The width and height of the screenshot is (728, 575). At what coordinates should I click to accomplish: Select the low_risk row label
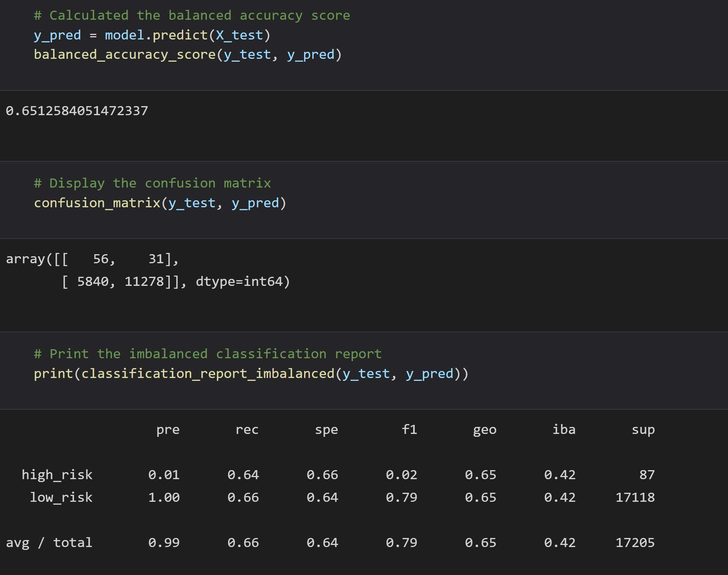click(x=61, y=497)
